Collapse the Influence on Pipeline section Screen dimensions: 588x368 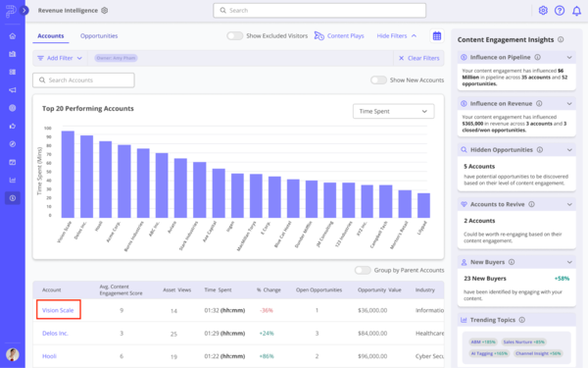(x=569, y=58)
